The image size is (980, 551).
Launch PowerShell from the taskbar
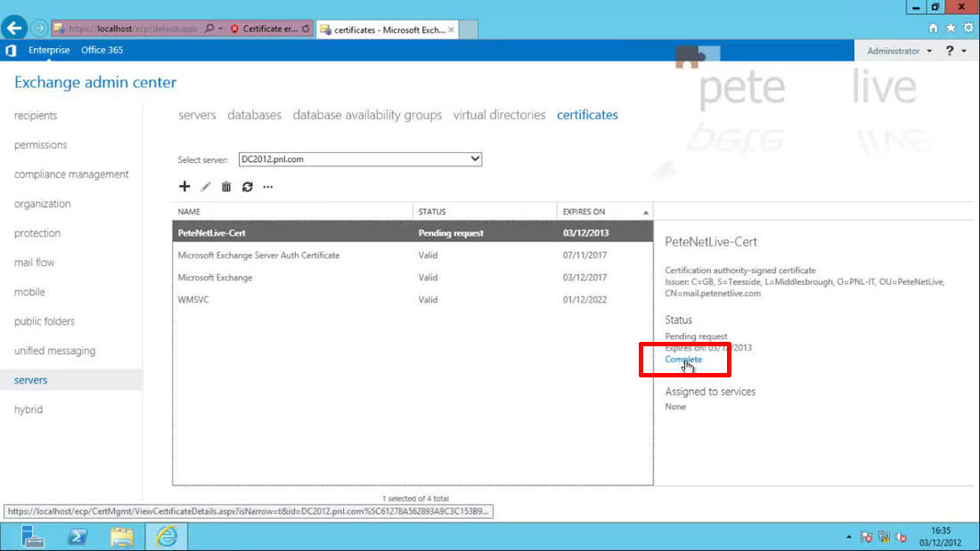[x=78, y=537]
